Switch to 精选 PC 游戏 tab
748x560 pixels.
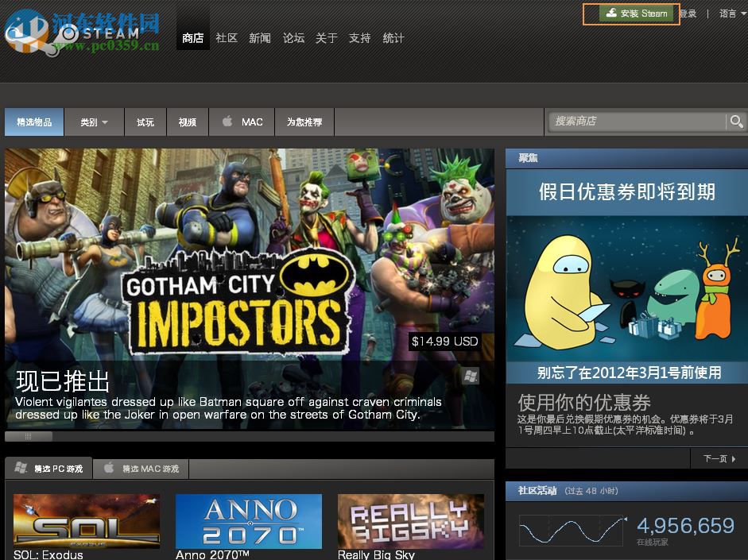click(48, 469)
